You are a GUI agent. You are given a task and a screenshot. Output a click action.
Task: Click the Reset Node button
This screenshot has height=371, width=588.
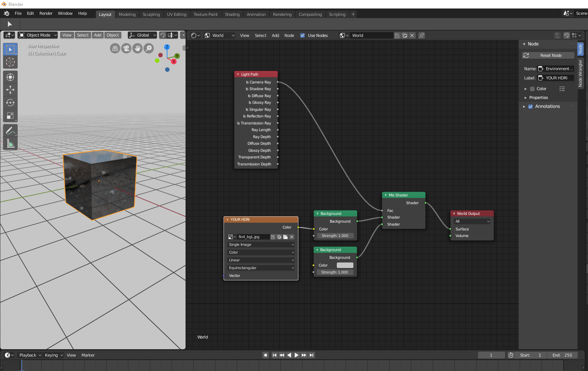[548, 55]
